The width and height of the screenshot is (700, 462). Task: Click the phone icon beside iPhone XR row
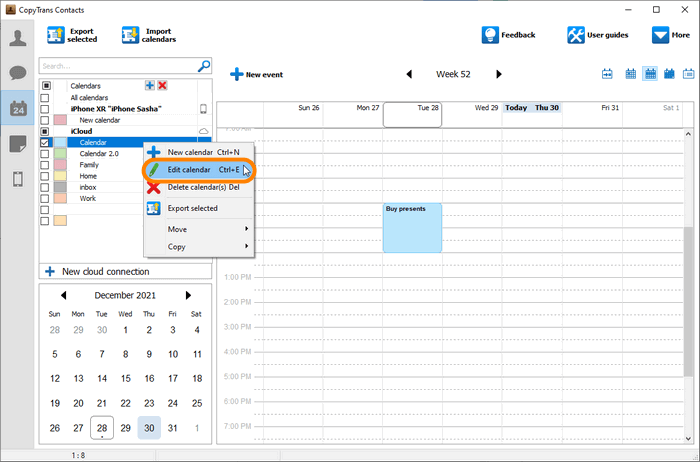coord(203,108)
